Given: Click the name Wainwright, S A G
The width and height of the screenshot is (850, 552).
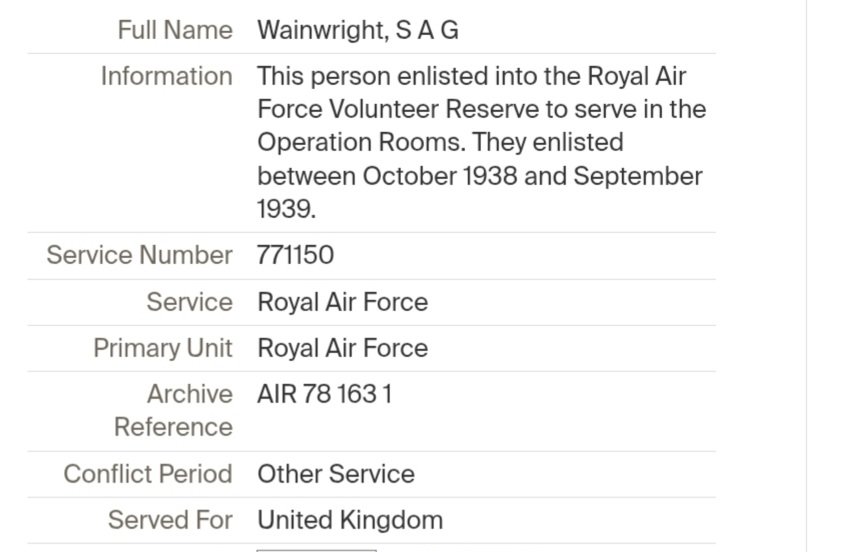Looking at the screenshot, I should click(x=357, y=30).
